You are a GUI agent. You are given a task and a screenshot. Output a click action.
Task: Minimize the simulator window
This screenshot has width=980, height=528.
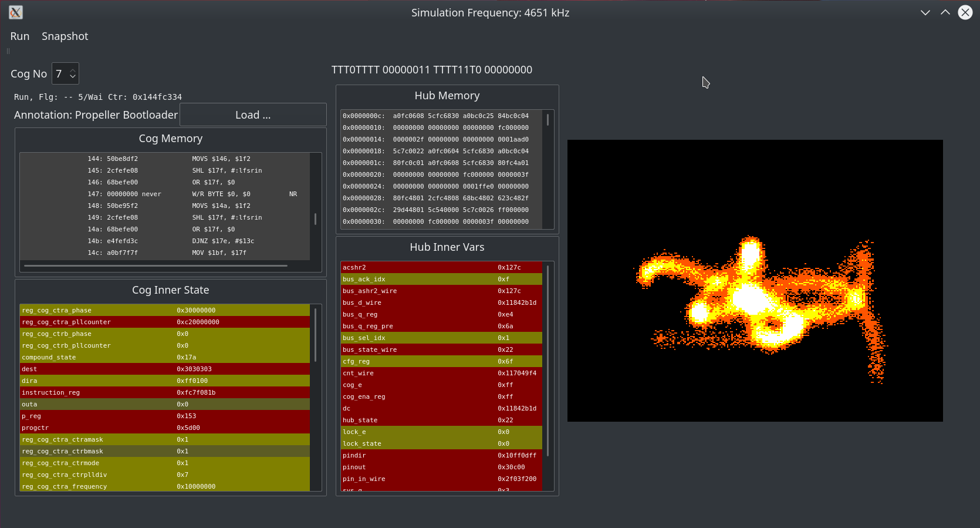(925, 12)
